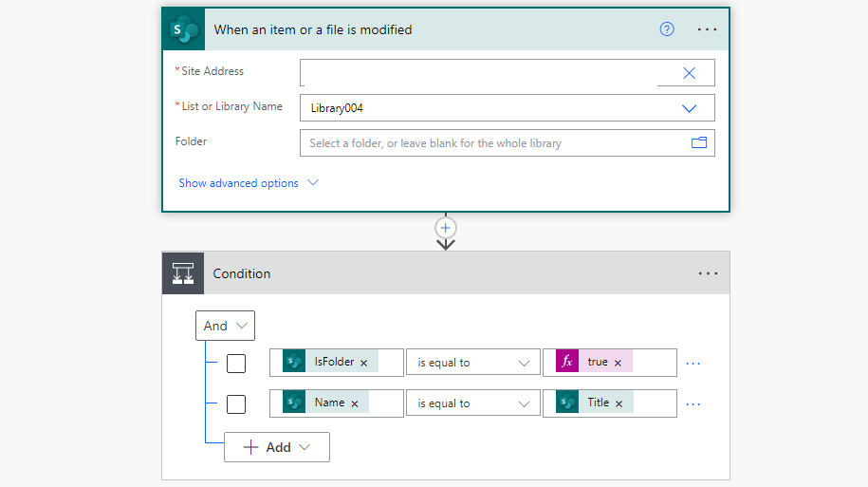Screen dimensions: 868x487
Task: Expand advanced options chevron
Action: pyautogui.click(x=313, y=182)
